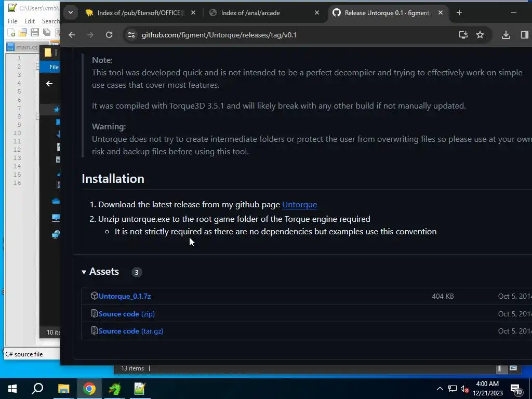Viewport: 532px width, 399px height.
Task: Open the Search menu in the editor window
Action: click(x=50, y=21)
